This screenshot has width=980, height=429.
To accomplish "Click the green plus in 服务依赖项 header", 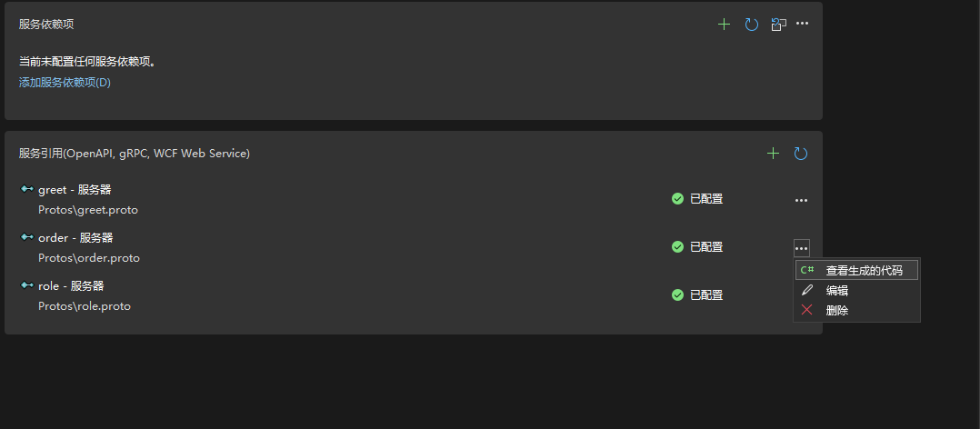I will click(x=724, y=25).
